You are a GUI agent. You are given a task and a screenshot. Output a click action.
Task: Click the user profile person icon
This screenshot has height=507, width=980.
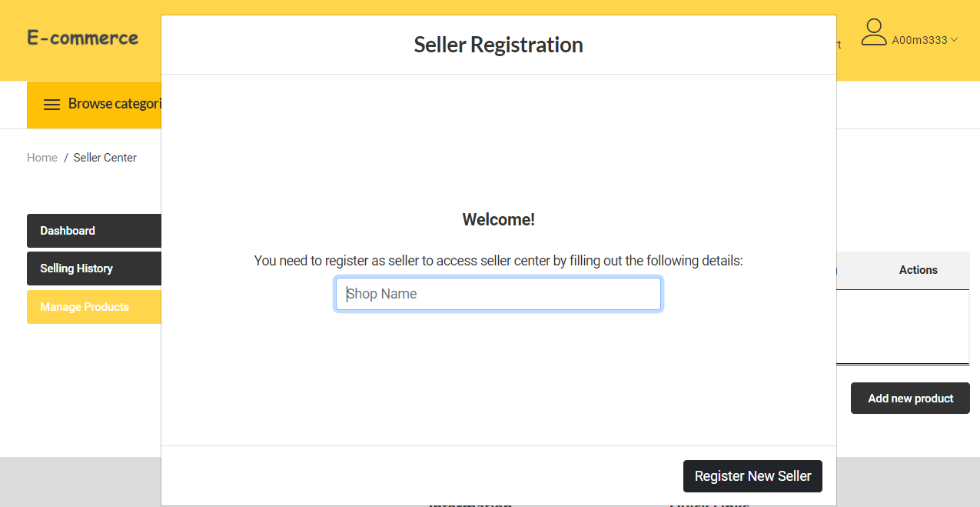click(874, 32)
